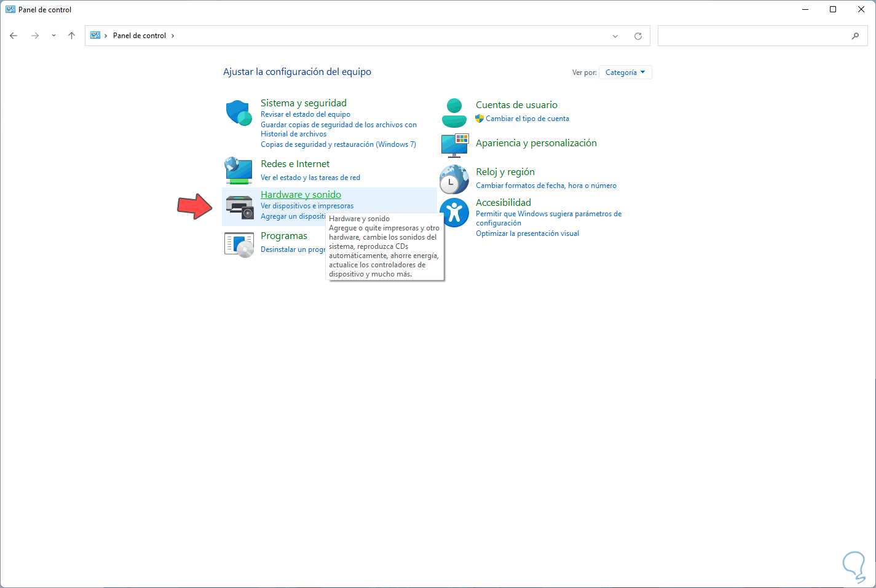Click Revisar el estado del equipo

click(306, 114)
